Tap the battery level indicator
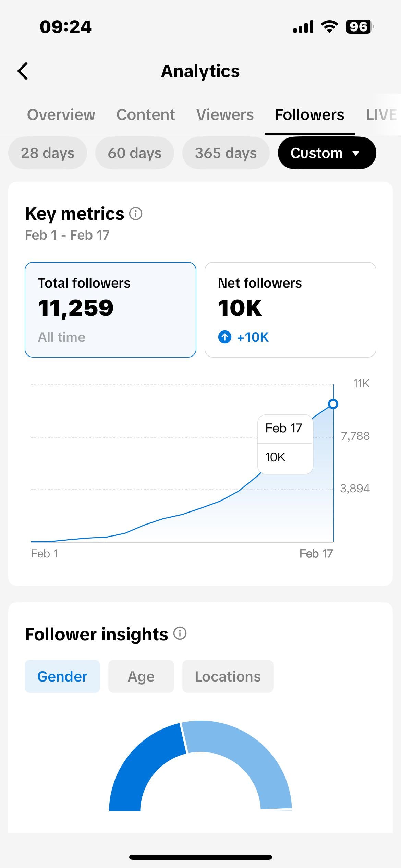The height and width of the screenshot is (868, 401). click(359, 26)
